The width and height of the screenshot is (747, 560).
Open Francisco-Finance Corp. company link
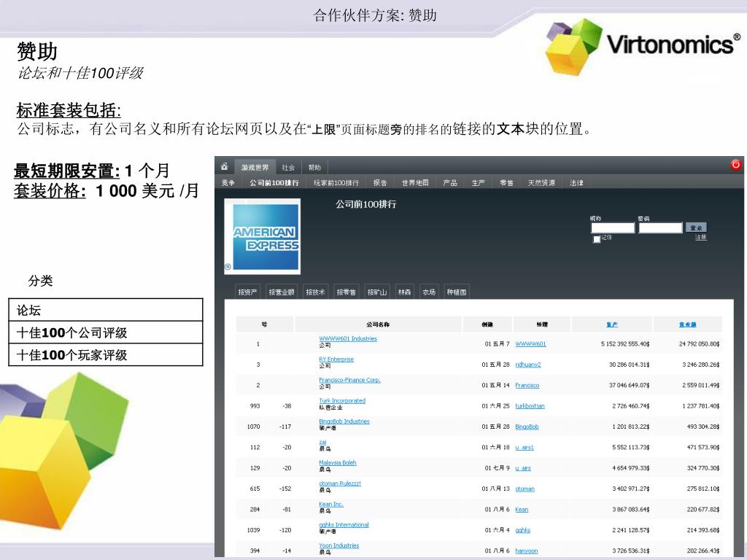point(349,380)
